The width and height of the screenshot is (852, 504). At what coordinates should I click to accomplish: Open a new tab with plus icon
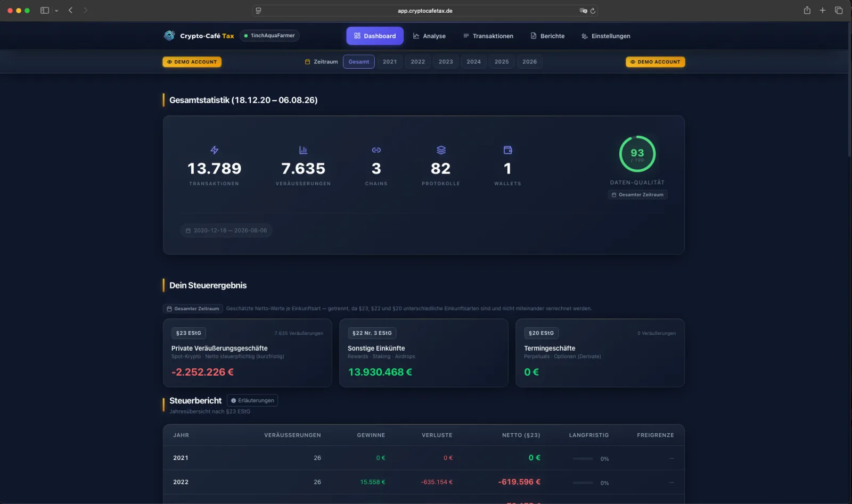coord(823,10)
